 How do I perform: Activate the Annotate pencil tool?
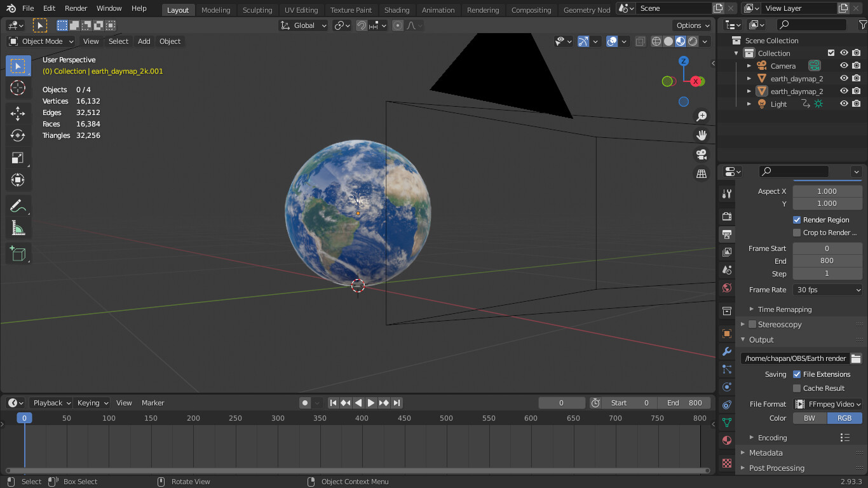(18, 205)
